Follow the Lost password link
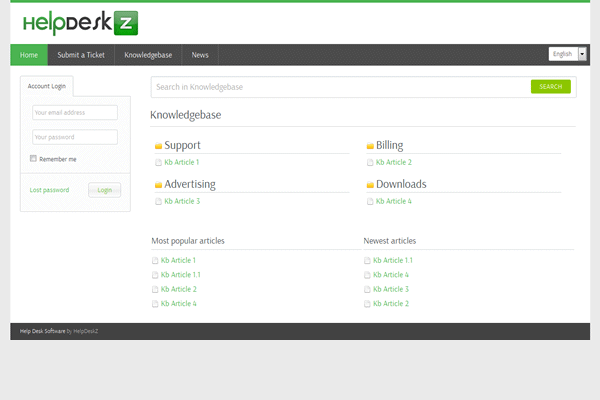This screenshot has height=400, width=600. [49, 190]
